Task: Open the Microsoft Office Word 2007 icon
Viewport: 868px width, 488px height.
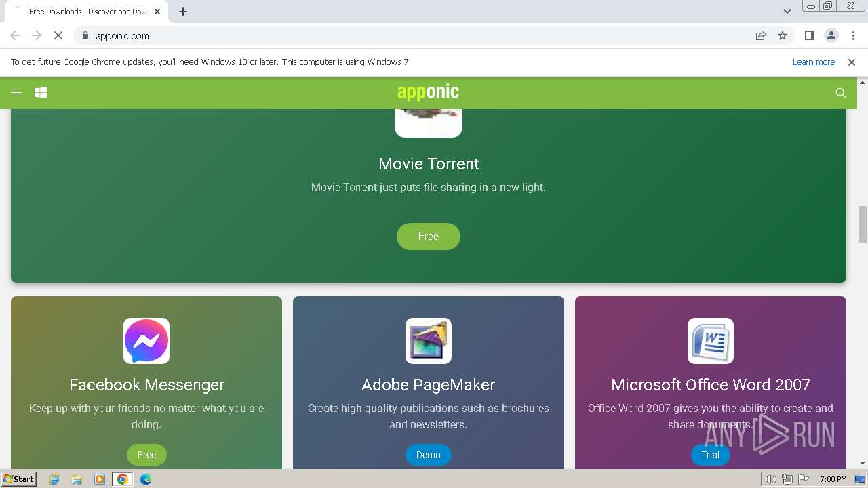Action: pyautogui.click(x=711, y=341)
